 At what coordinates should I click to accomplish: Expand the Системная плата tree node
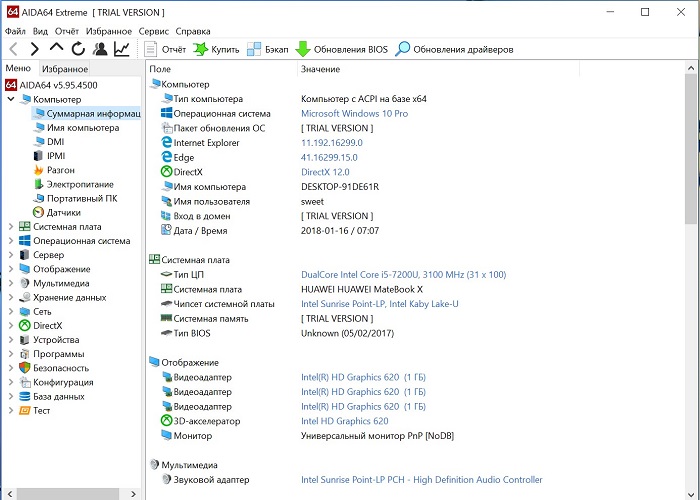(x=11, y=227)
